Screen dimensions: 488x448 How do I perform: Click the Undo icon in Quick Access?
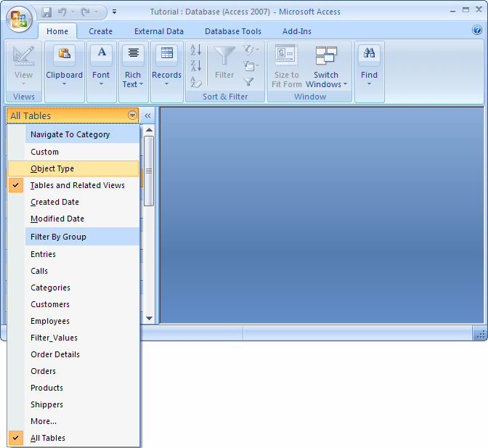(62, 12)
